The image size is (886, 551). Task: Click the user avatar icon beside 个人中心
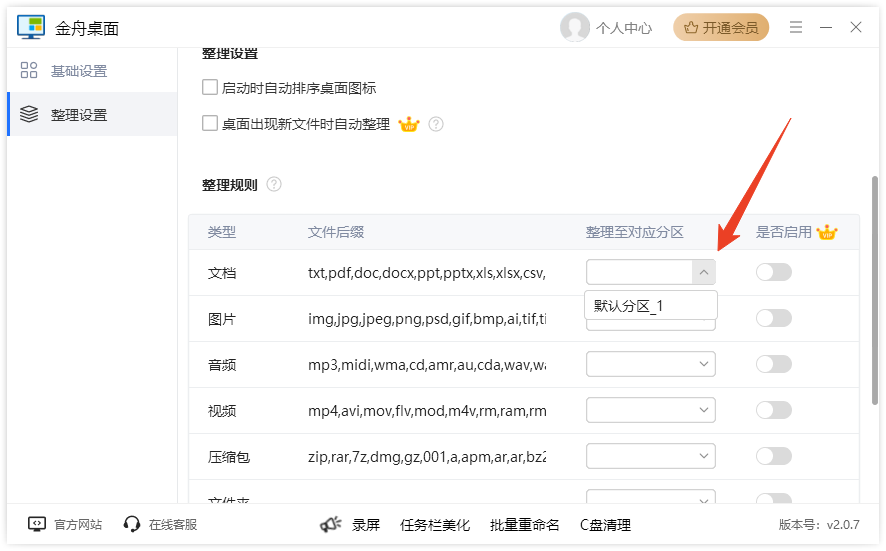tap(575, 28)
